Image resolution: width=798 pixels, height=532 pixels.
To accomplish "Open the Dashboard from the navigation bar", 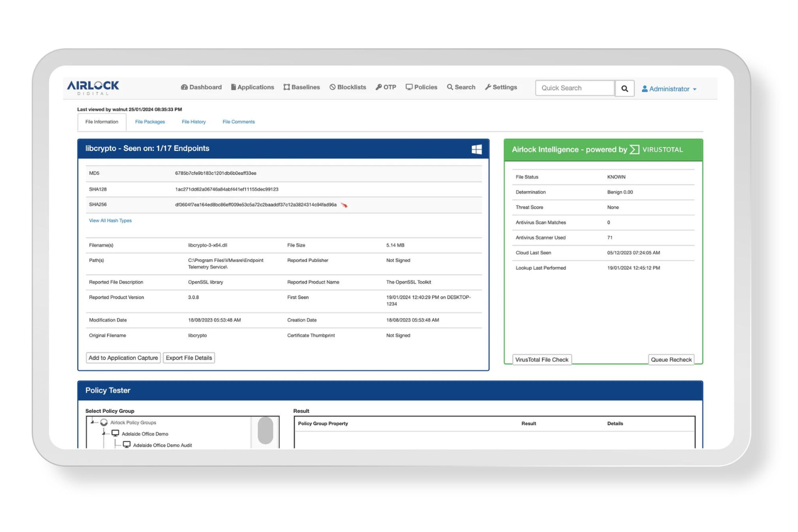I will tap(201, 87).
